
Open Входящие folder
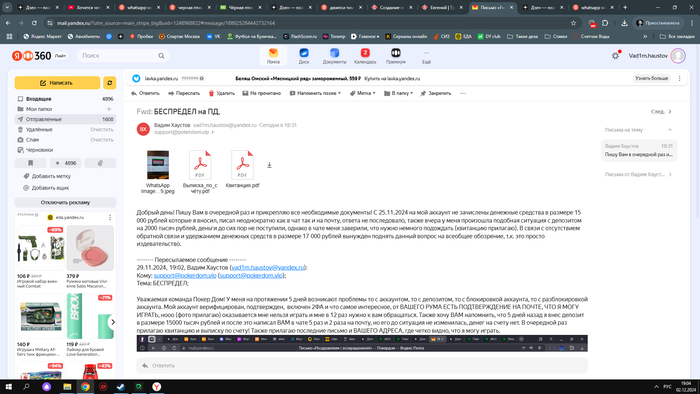pyautogui.click(x=65, y=99)
